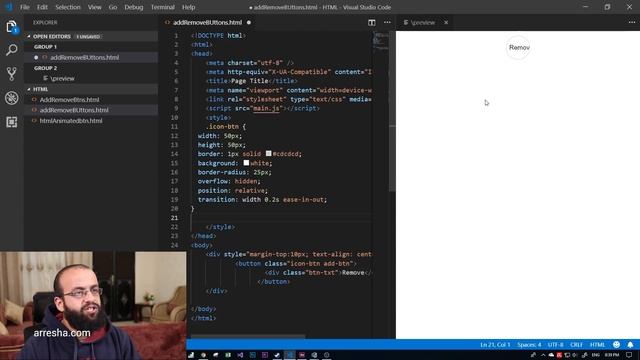The image size is (640, 360).
Task: Click the editor horizontal scrollbar
Action: (x=248, y=337)
